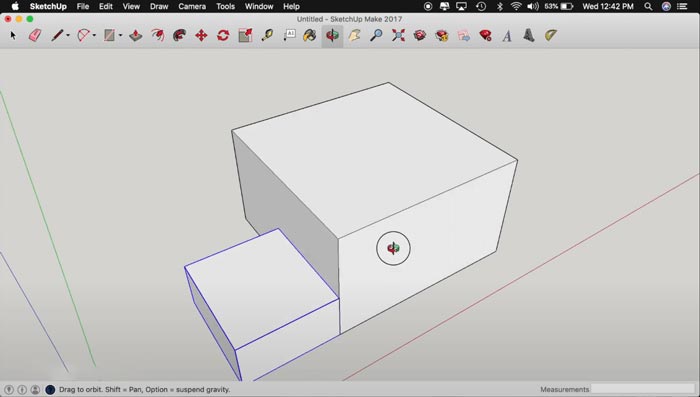The width and height of the screenshot is (700, 397).
Task: Expand the Line tool dropdown arrow
Action: tap(68, 35)
